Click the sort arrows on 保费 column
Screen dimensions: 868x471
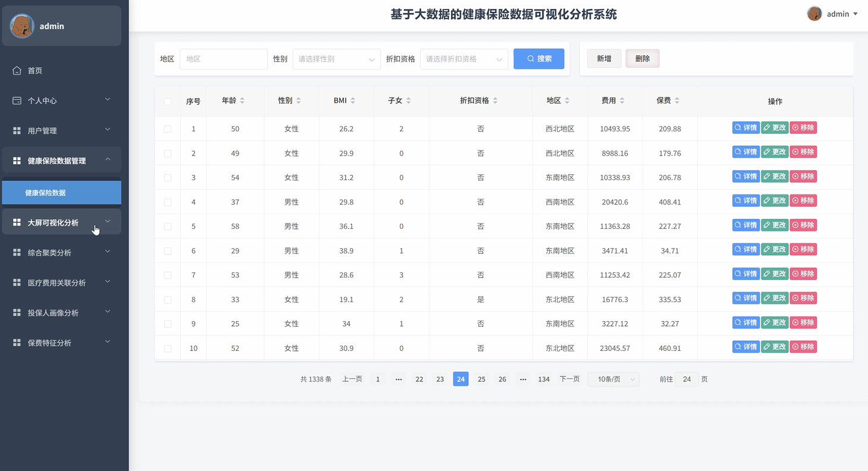click(677, 101)
